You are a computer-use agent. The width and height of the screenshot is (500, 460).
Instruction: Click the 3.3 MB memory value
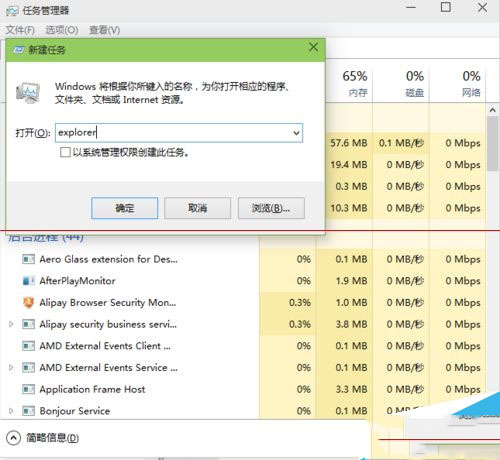(x=351, y=389)
